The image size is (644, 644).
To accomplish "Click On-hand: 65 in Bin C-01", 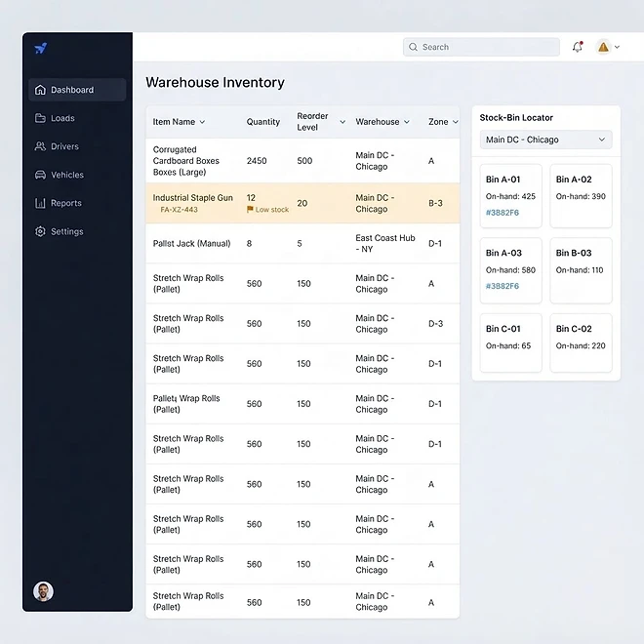I will point(508,345).
